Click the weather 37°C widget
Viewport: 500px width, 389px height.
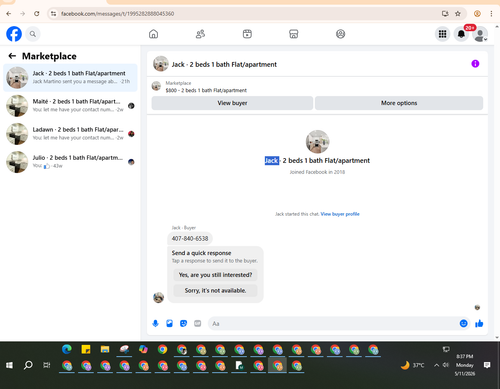(412, 365)
